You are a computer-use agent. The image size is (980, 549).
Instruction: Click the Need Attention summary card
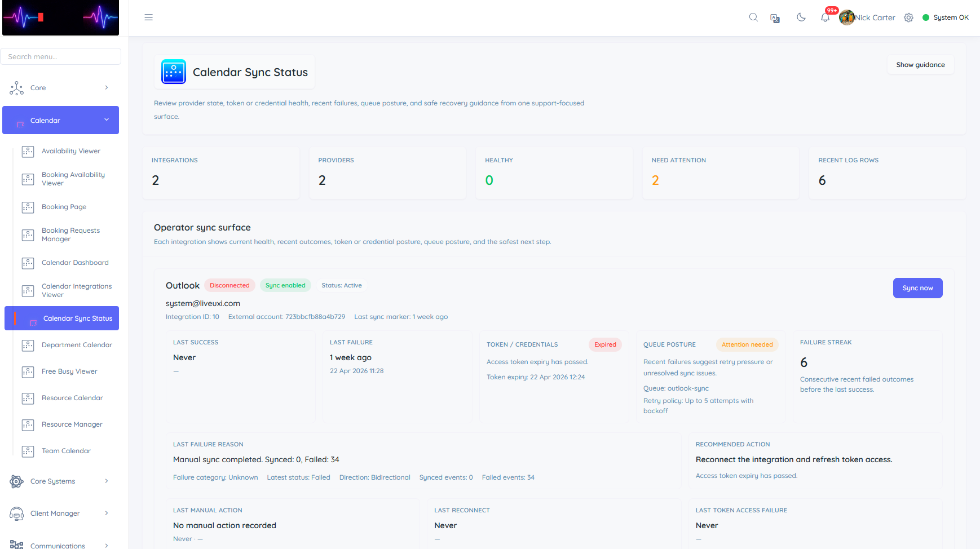click(721, 173)
